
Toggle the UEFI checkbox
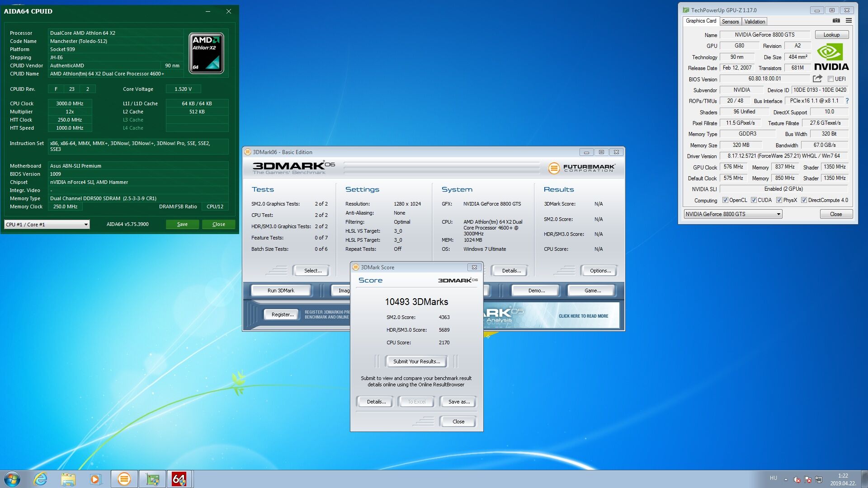click(x=830, y=79)
